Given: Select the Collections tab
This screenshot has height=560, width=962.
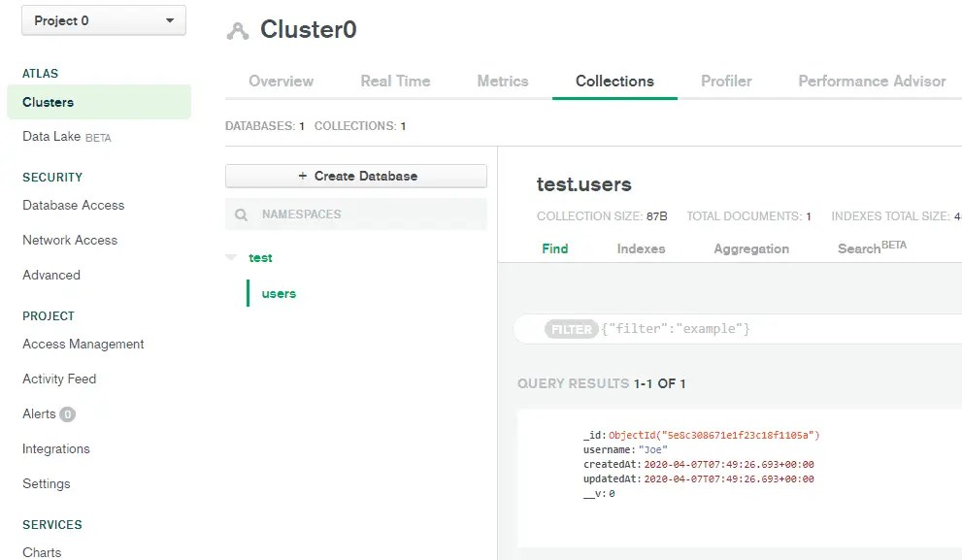Looking at the screenshot, I should pos(614,81).
